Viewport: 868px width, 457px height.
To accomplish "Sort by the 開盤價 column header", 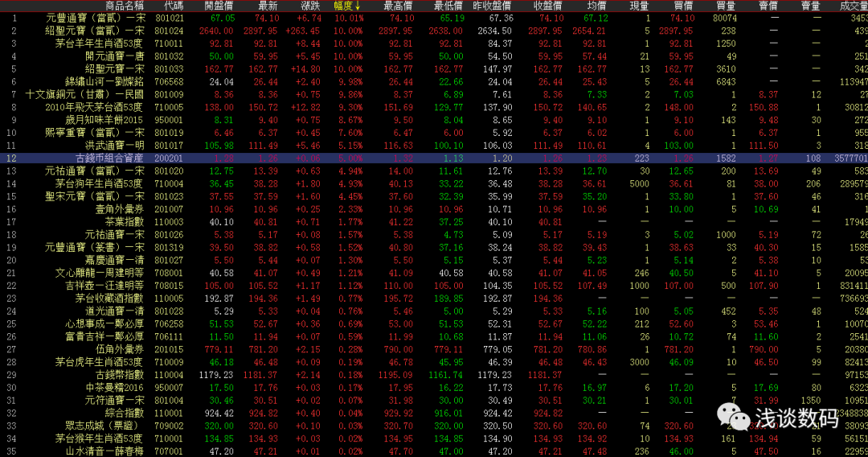I will pyautogui.click(x=219, y=6).
